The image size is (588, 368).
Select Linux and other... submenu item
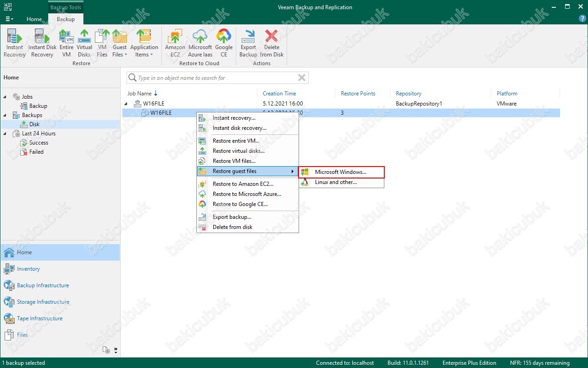coord(341,182)
